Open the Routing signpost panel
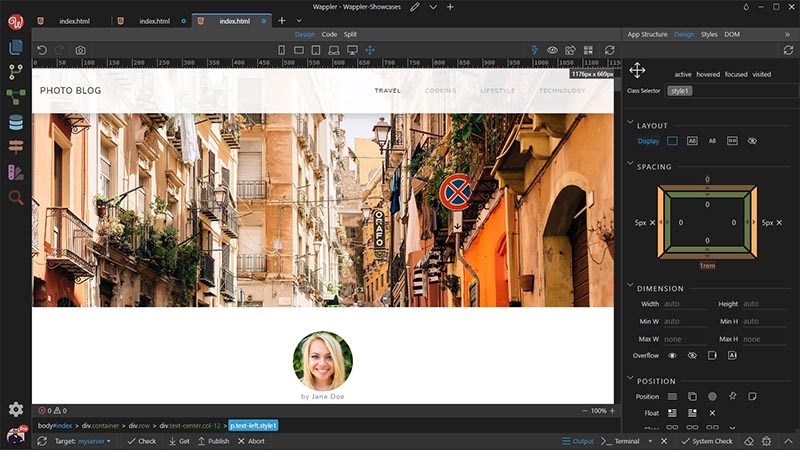The height and width of the screenshot is (450, 800). click(16, 147)
